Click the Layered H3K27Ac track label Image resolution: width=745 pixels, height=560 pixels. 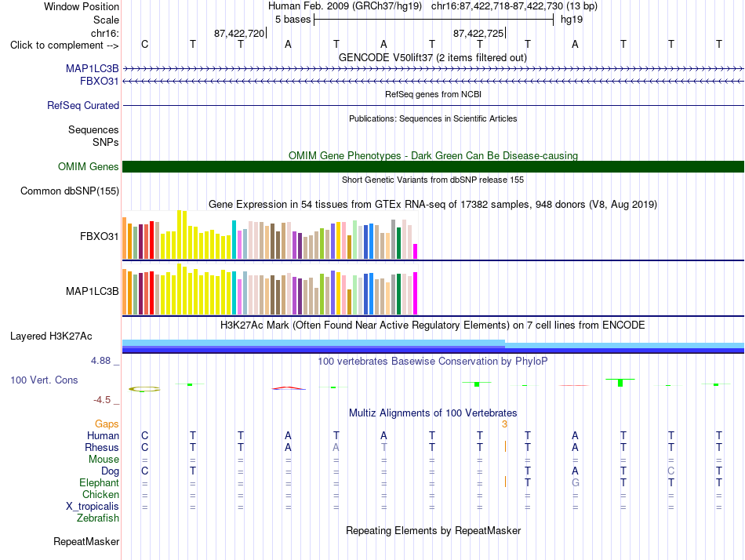pos(51,336)
